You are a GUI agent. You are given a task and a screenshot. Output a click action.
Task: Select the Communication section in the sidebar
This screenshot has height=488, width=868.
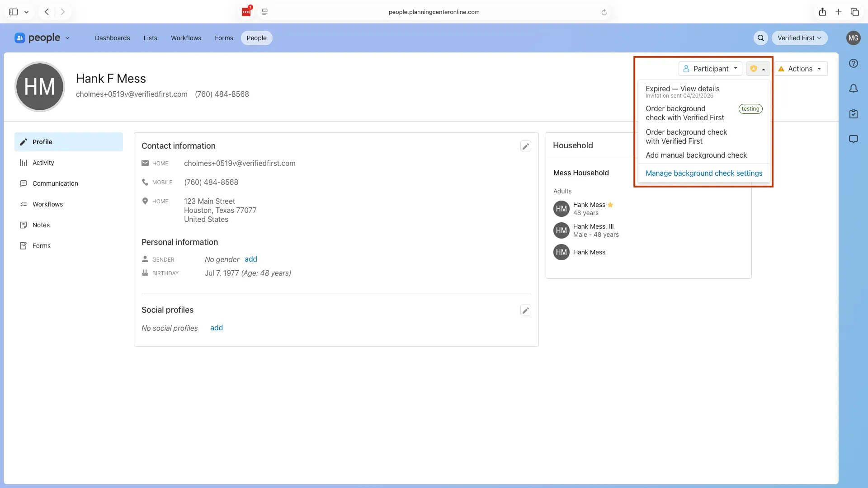[54, 183]
